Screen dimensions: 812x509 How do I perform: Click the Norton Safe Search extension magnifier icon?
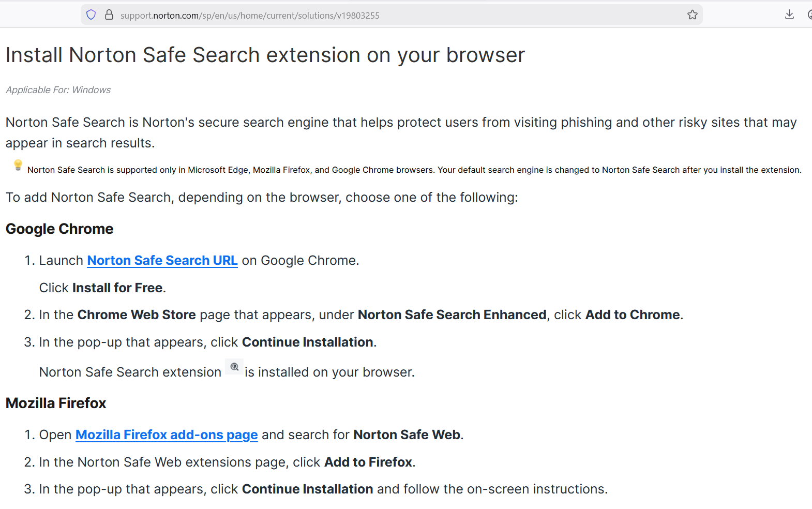point(234,367)
